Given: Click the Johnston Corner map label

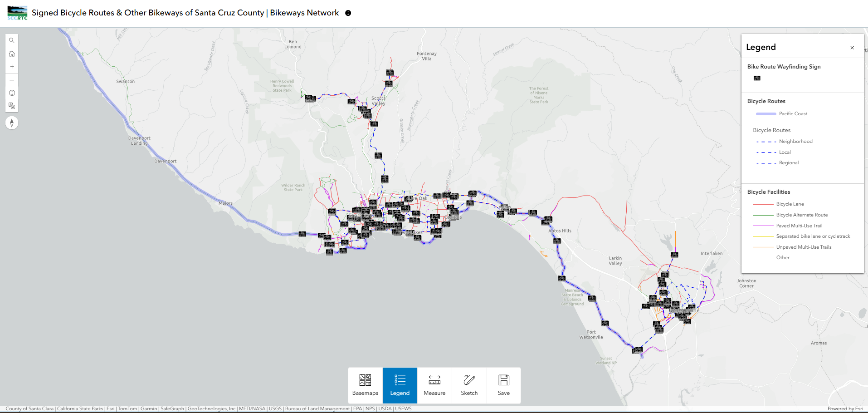Looking at the screenshot, I should [746, 284].
